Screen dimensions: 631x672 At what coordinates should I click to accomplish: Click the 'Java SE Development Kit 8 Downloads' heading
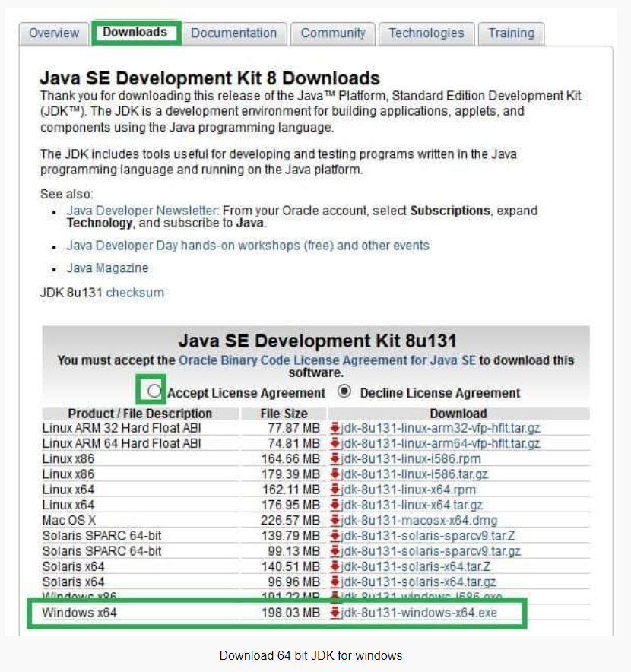tap(210, 78)
